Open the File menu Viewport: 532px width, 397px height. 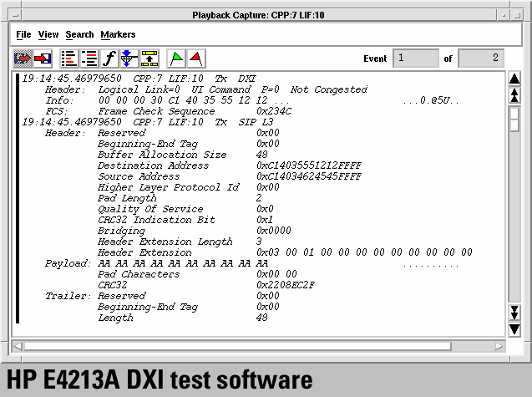pyautogui.click(x=23, y=34)
